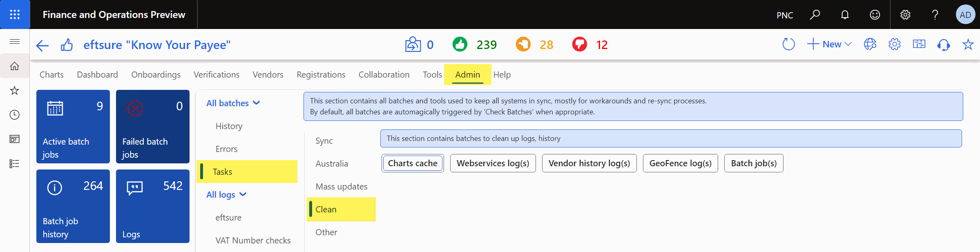Screen dimensions: 980x252
Task: Open the search magnifier in top bar
Action: (815, 15)
